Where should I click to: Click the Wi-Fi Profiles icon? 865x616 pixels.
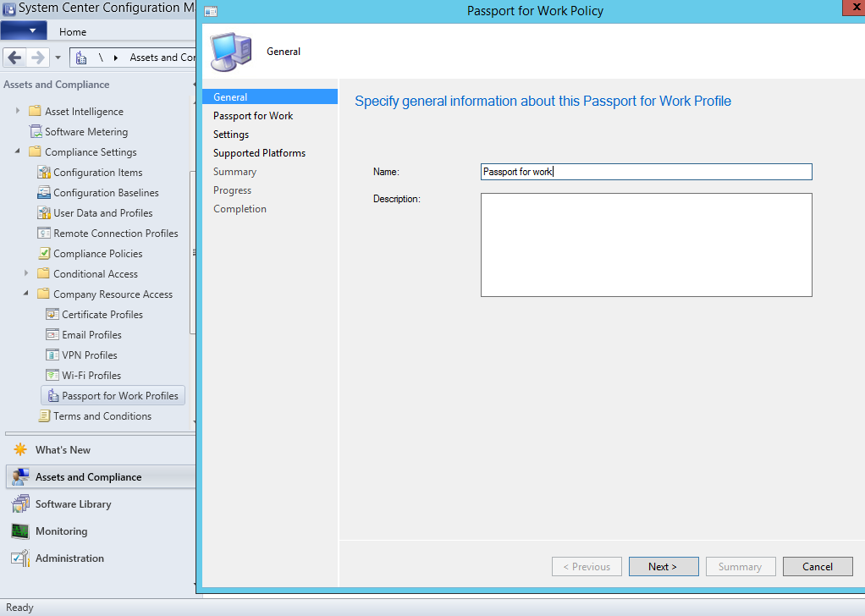tap(52, 375)
